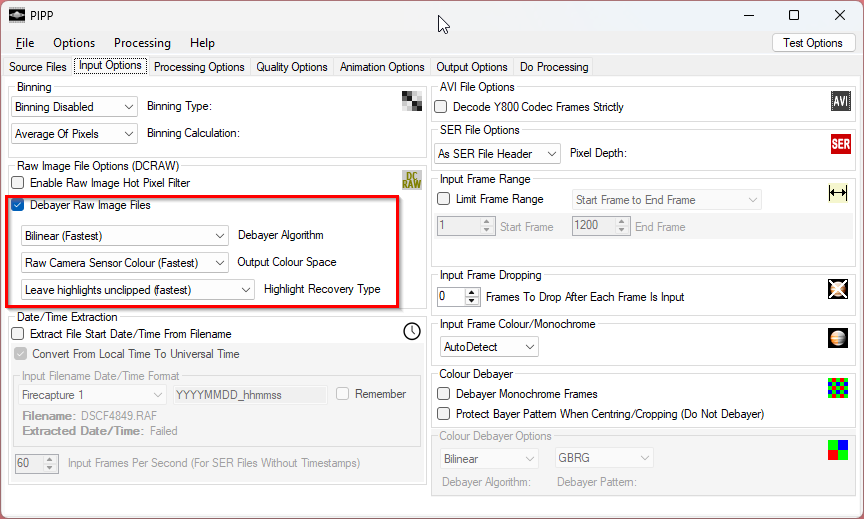The image size is (864, 519).
Task: Check Debayer Monochrome Frames
Action: pos(443,394)
